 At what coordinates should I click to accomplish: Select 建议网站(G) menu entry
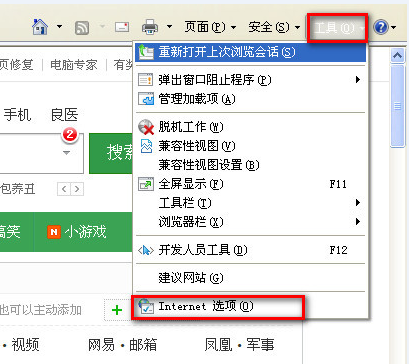click(x=251, y=278)
